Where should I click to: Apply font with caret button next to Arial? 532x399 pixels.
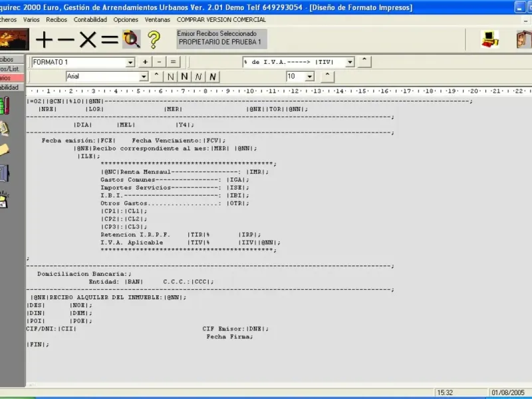pos(156,76)
